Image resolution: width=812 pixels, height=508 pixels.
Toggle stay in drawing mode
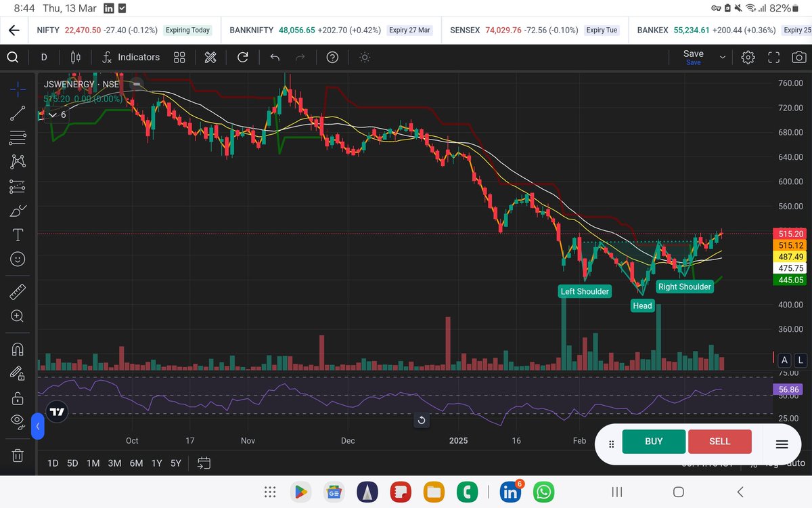18,373
